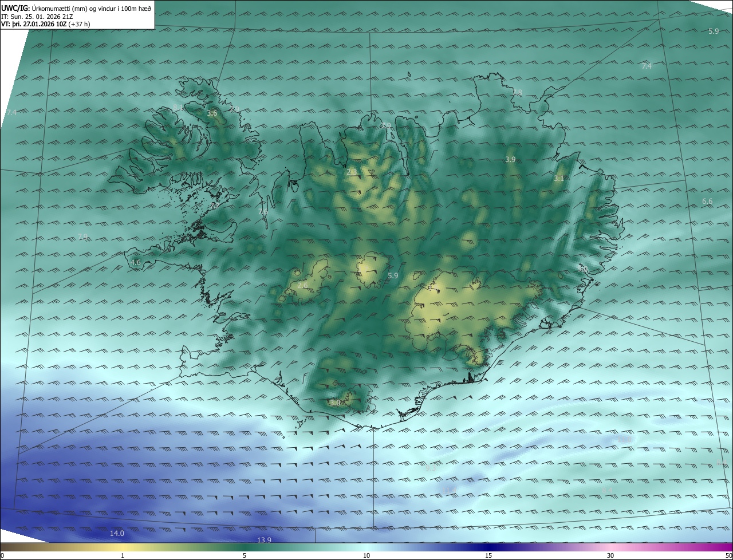This screenshot has height=560, width=733.
Task: Click the 5.9 value beside Hofsjökull glacier
Action: coord(392,276)
